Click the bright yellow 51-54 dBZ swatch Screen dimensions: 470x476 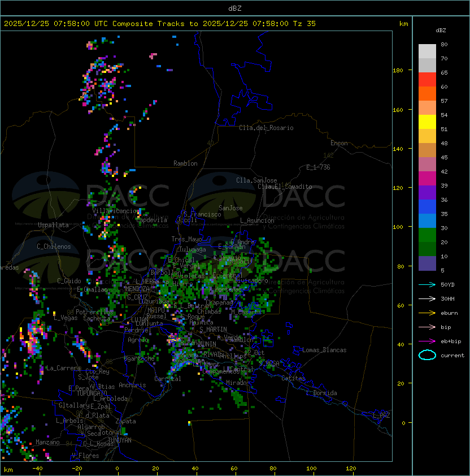(x=427, y=122)
